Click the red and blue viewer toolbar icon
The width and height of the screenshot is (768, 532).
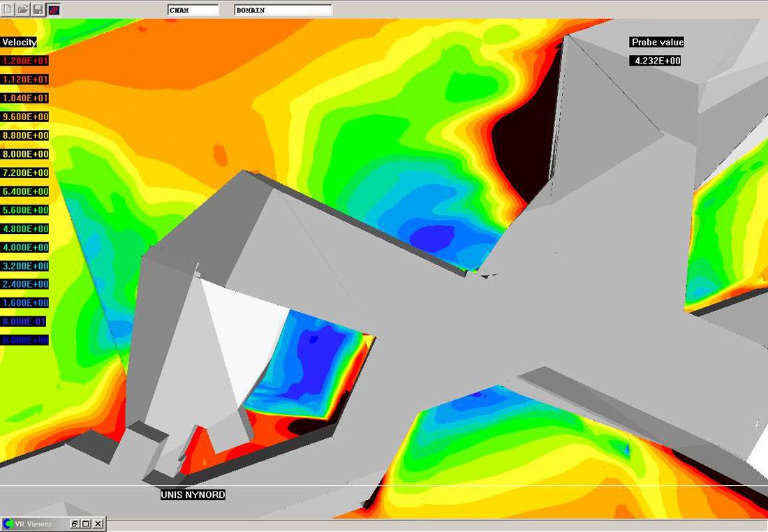[54, 10]
